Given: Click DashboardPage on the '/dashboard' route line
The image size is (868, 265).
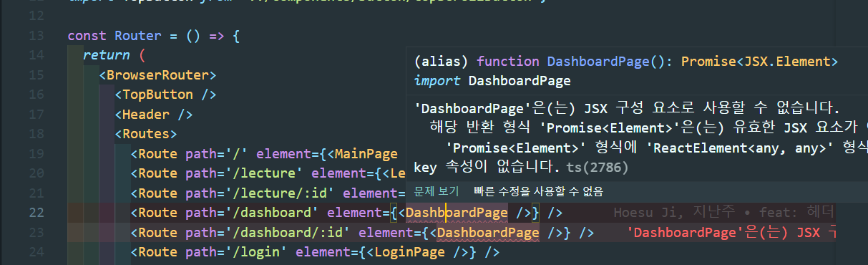Looking at the screenshot, I should [x=457, y=213].
